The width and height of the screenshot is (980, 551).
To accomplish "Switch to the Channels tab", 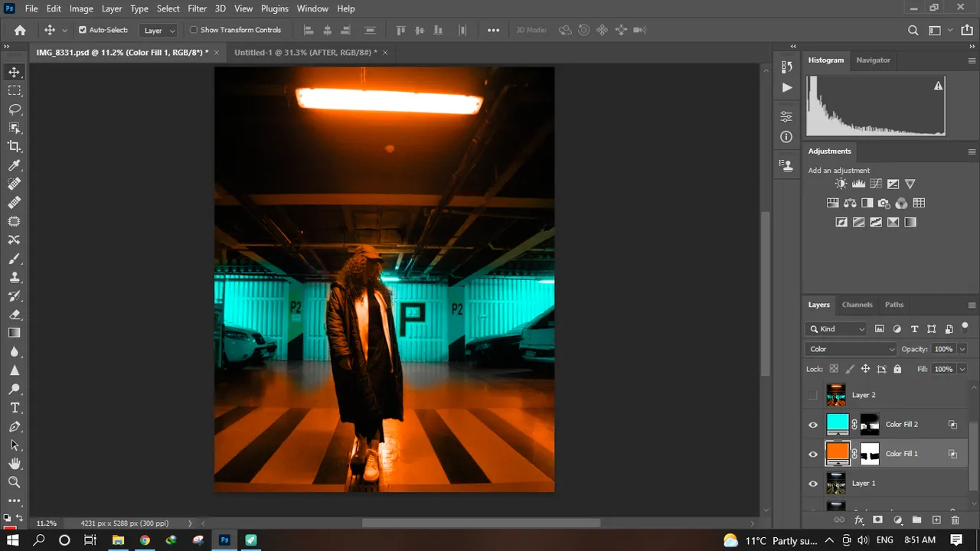I will (857, 305).
